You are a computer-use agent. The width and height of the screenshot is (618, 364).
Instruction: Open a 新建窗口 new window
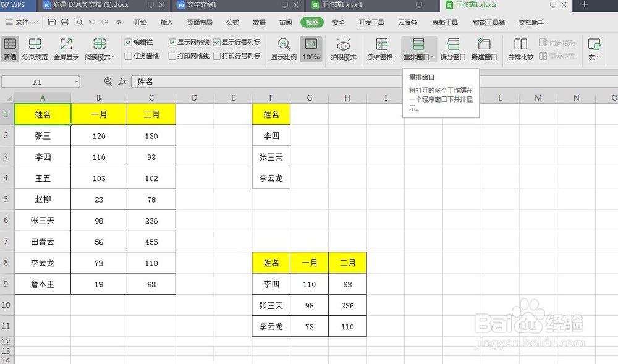coord(485,49)
